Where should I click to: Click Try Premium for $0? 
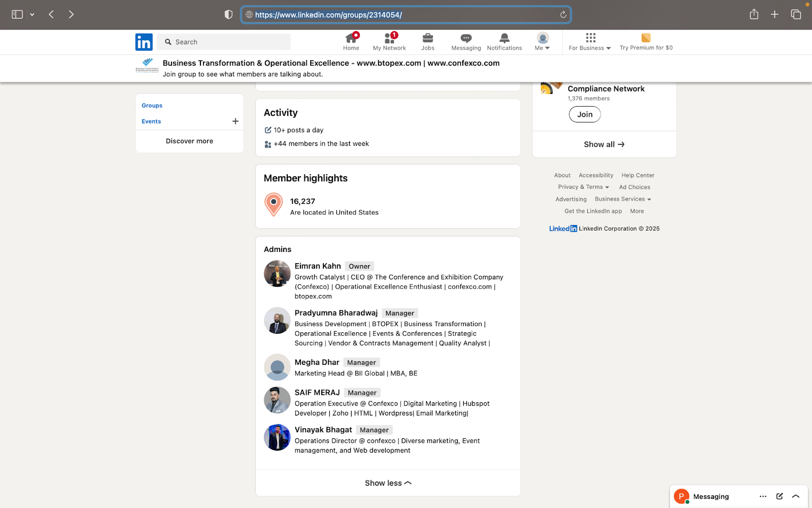click(646, 42)
